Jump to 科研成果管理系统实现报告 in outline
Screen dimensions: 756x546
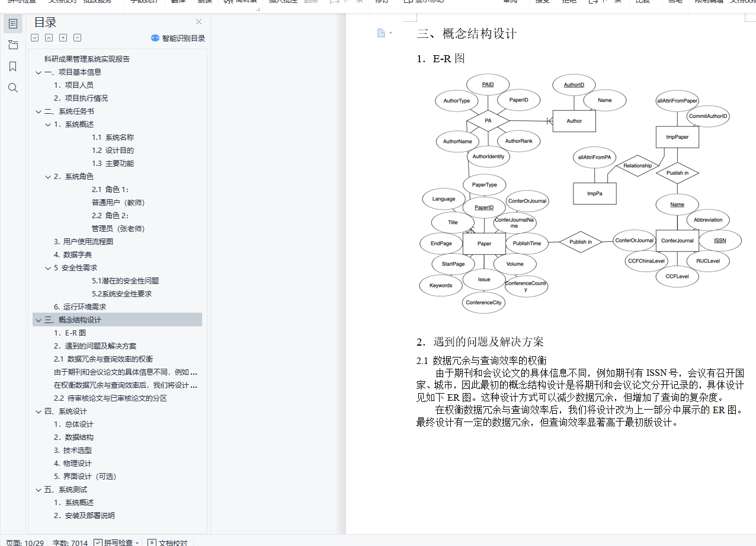[x=87, y=59]
